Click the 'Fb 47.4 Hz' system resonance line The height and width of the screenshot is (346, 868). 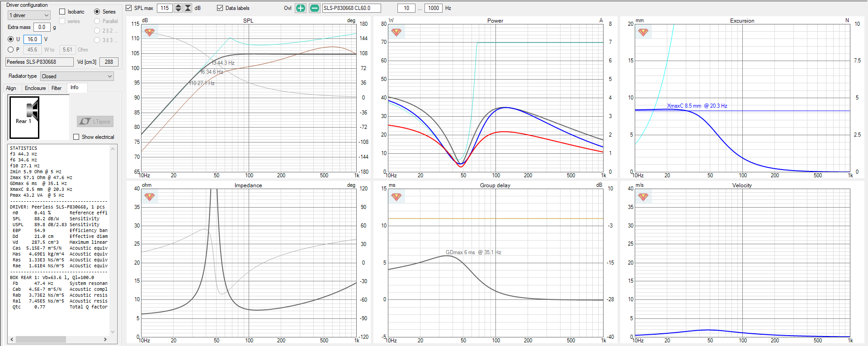(60, 283)
